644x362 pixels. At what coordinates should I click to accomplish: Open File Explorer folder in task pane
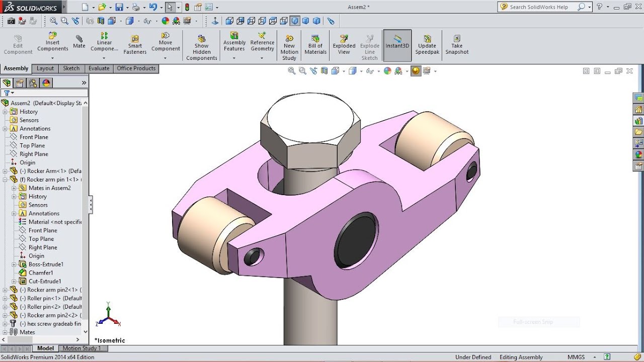coord(638,132)
